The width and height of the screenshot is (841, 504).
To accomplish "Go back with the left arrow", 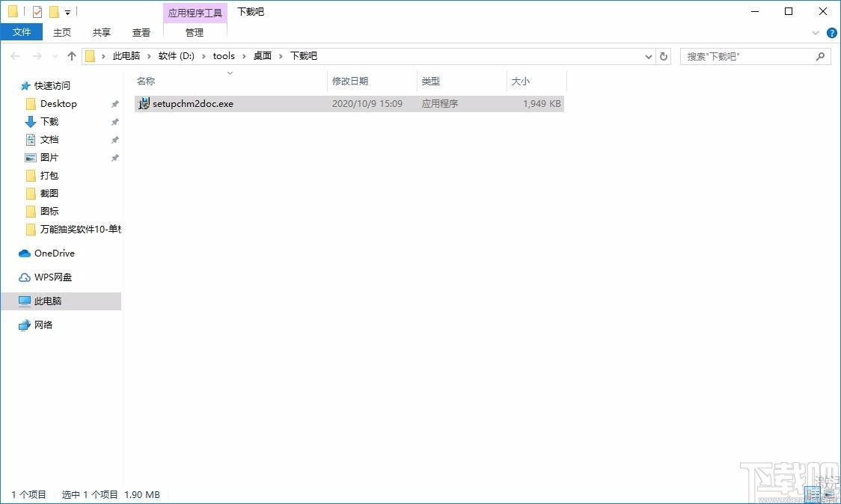I will click(15, 56).
